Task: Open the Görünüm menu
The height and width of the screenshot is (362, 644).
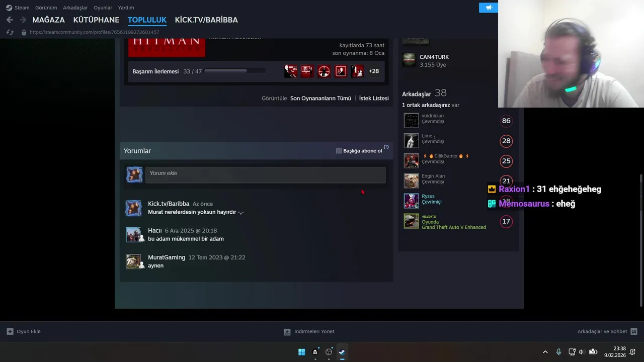Action: pyautogui.click(x=46, y=8)
